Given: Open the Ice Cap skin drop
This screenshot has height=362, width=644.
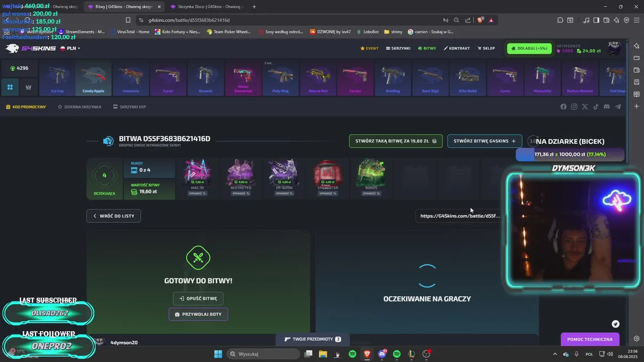Looking at the screenshot, I should pos(57,78).
